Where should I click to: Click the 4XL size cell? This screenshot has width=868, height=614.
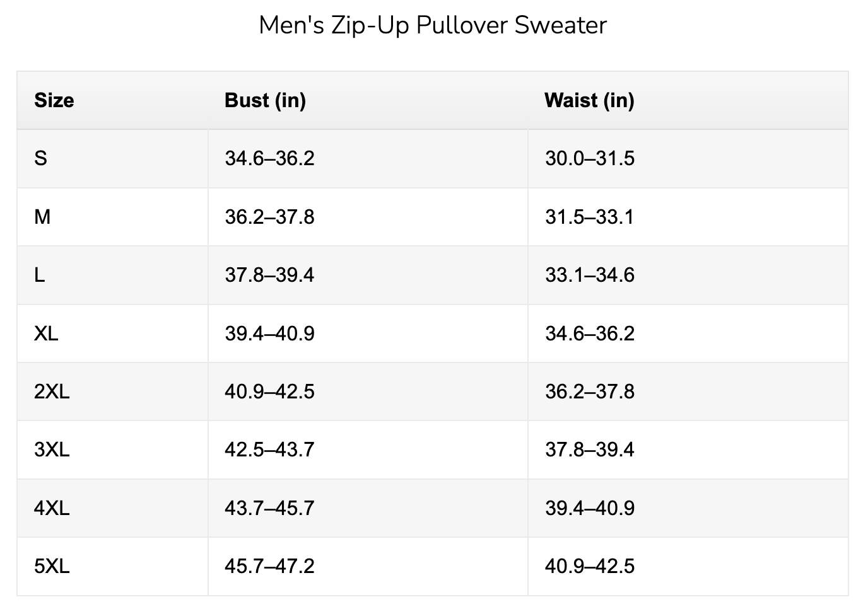point(52,508)
